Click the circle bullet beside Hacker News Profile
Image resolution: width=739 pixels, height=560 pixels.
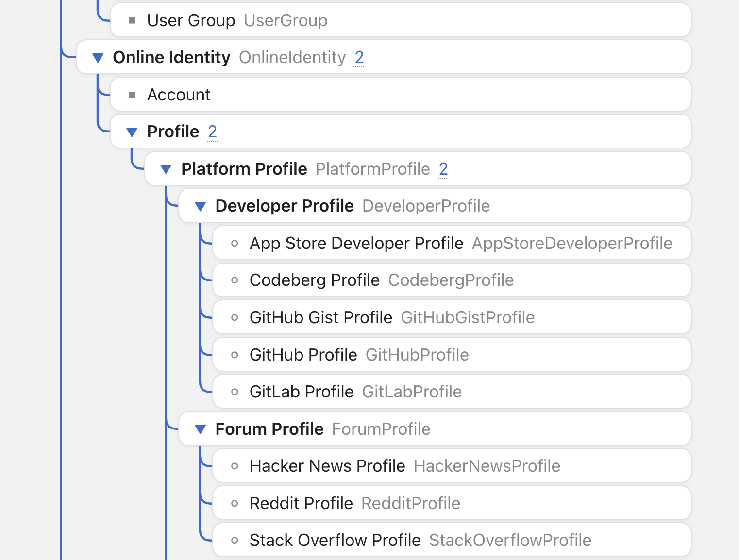(x=235, y=466)
